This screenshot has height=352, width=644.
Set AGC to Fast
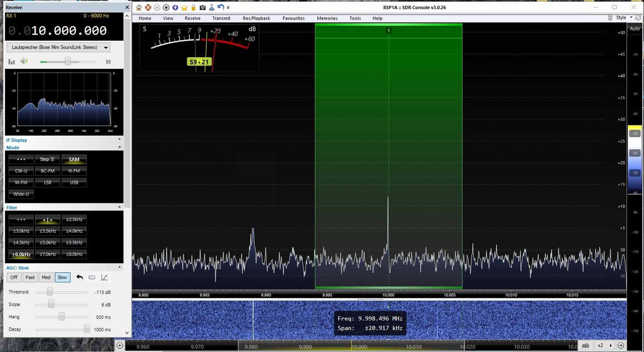coord(30,277)
